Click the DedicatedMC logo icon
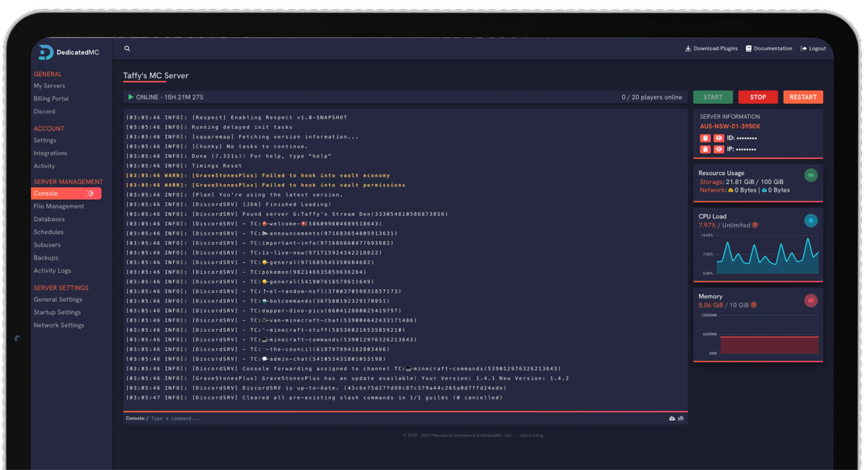The image size is (868, 470). point(46,52)
